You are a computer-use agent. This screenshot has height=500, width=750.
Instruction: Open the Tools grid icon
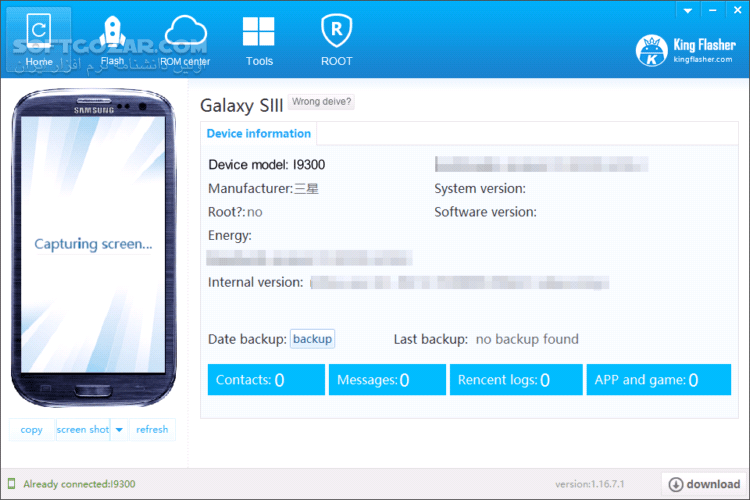point(259,40)
